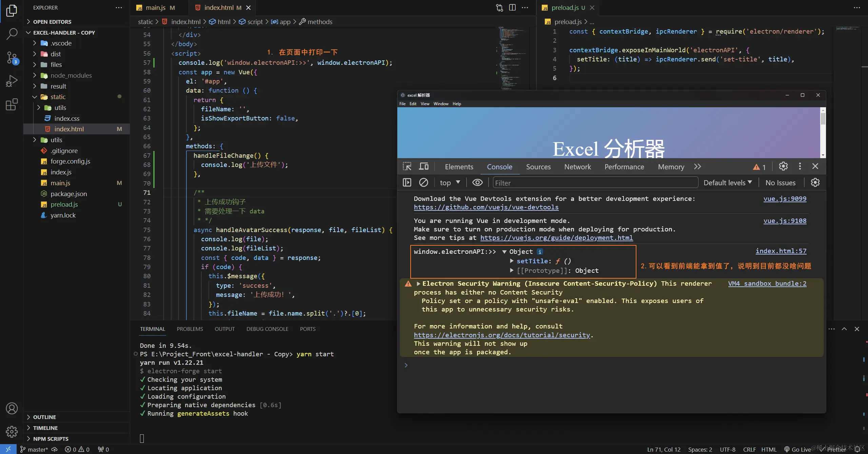
Task: Create a live expression with eye icon
Action: pyautogui.click(x=477, y=183)
